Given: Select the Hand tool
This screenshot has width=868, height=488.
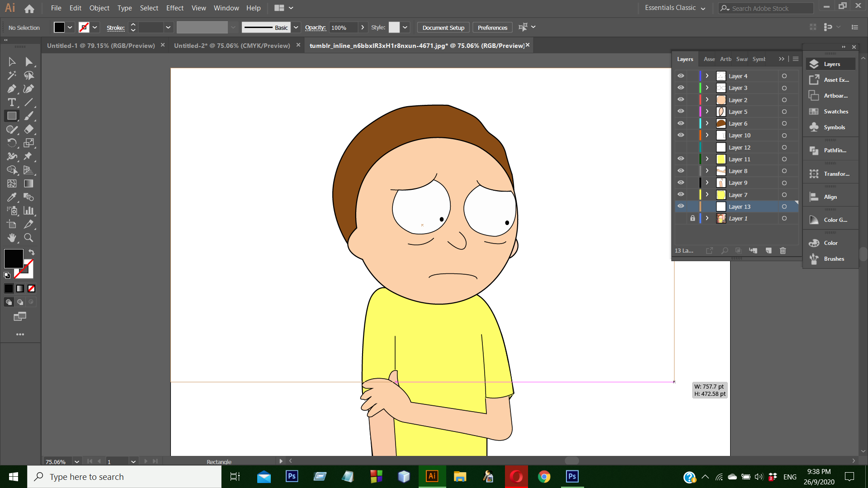Looking at the screenshot, I should point(12,238).
